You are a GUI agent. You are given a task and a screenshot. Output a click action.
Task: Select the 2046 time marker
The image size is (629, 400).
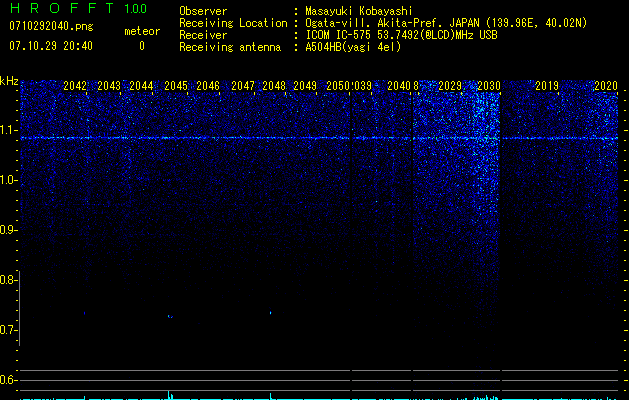click(x=208, y=86)
